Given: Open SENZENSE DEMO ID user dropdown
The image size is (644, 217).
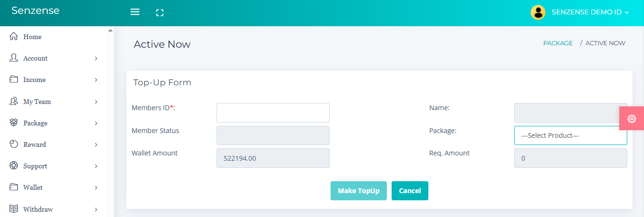Looking at the screenshot, I should 590,12.
